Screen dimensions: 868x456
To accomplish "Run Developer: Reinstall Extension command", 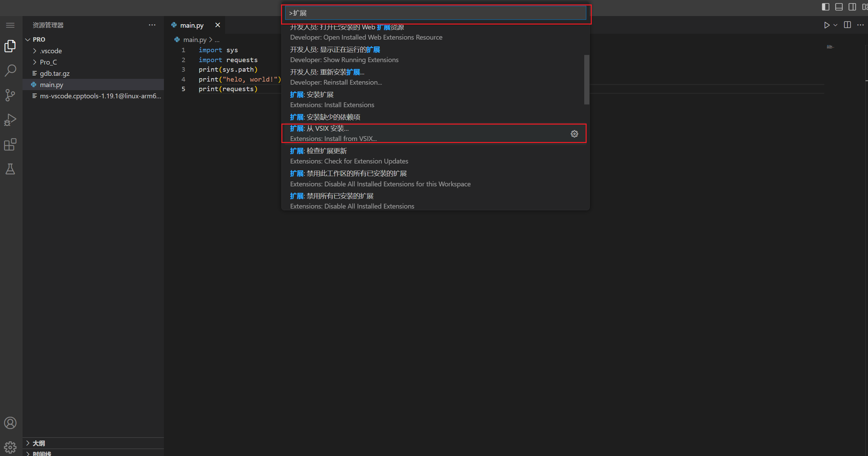I will tap(433, 77).
